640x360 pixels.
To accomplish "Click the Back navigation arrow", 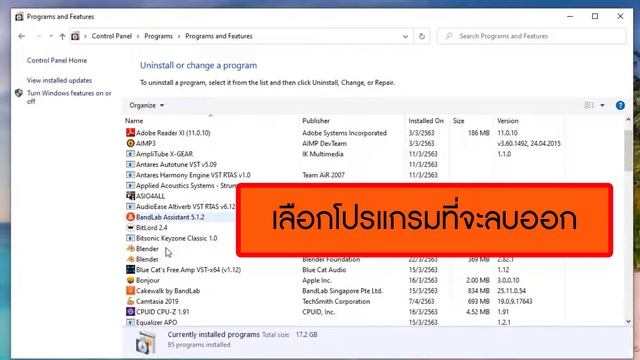I will [22, 36].
